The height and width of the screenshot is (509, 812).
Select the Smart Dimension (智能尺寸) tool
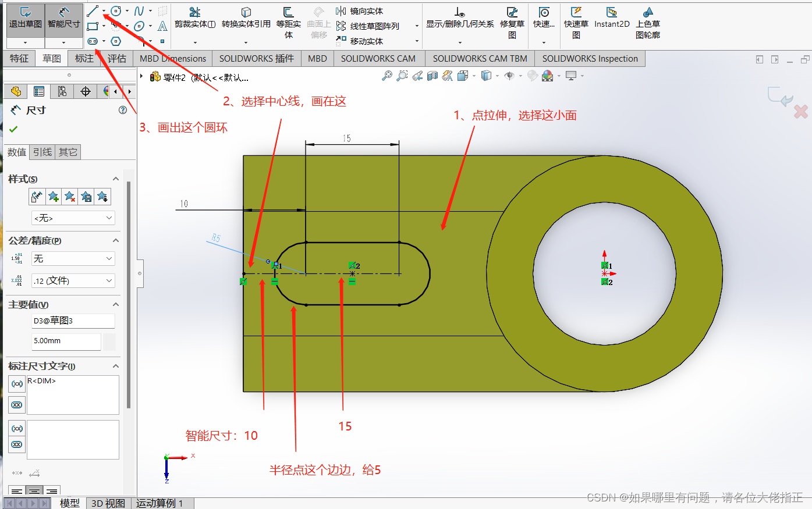[63, 19]
